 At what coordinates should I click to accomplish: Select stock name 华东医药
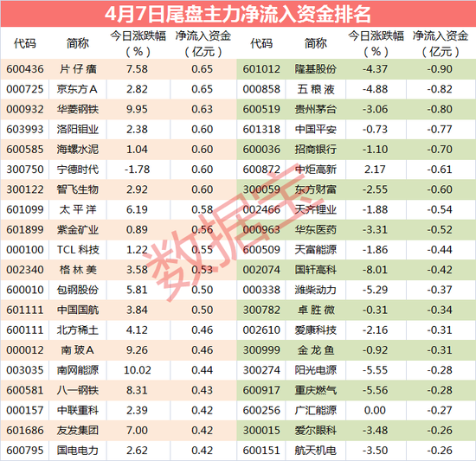[316, 229]
